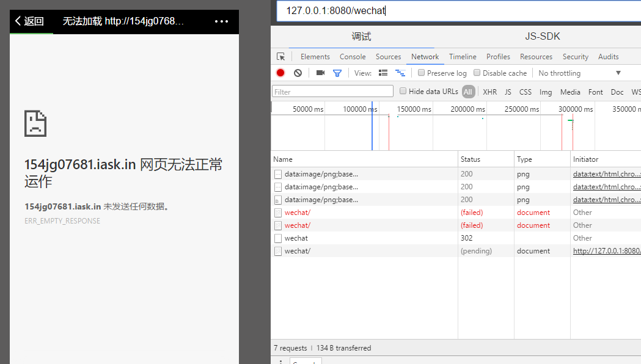Filter requests by Img
This screenshot has width=641, height=364.
546,92
